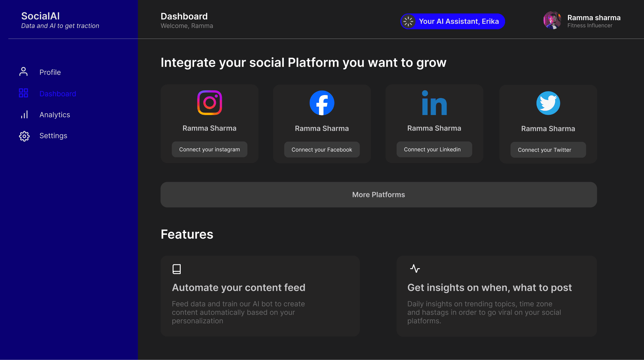This screenshot has height=360, width=644.
Task: Click the Analytics bar chart icon
Action: click(x=24, y=114)
